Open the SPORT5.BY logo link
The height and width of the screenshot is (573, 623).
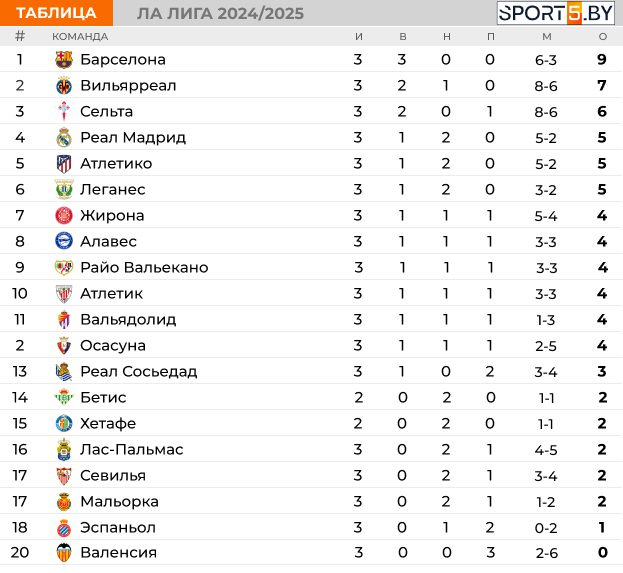point(555,13)
